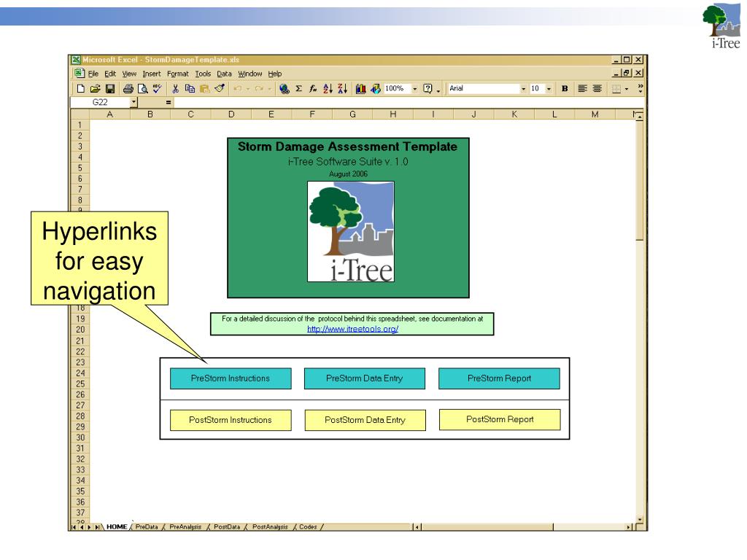Open the PostStorm Report button

click(x=500, y=419)
